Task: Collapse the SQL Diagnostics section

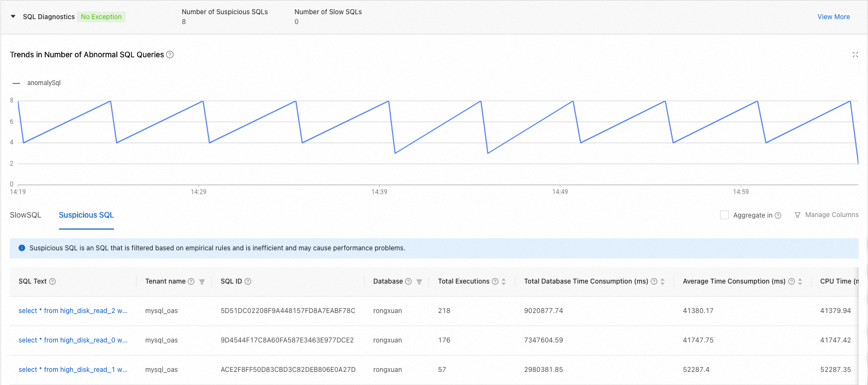Action: (13, 16)
